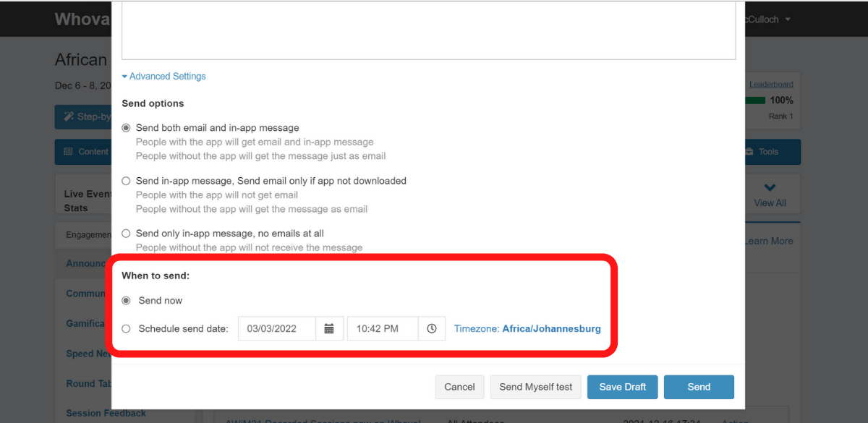Open the user account dropdown arrow
This screenshot has height=423, width=868.
(x=788, y=20)
